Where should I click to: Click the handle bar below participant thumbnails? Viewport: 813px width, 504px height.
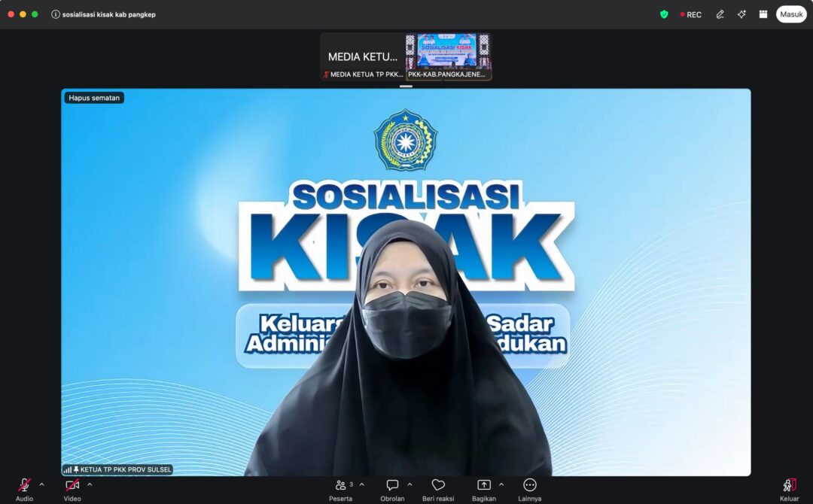click(406, 86)
